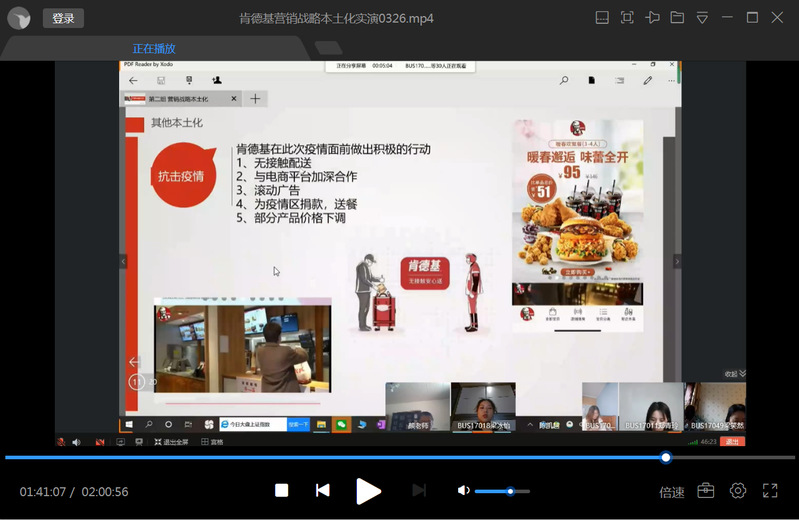Open file via the folder icon

(x=677, y=18)
